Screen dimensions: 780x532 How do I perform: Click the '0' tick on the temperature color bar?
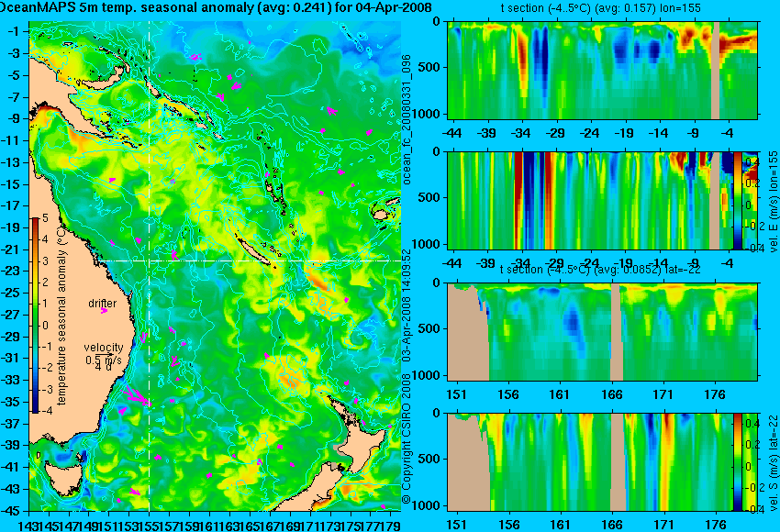(45, 326)
